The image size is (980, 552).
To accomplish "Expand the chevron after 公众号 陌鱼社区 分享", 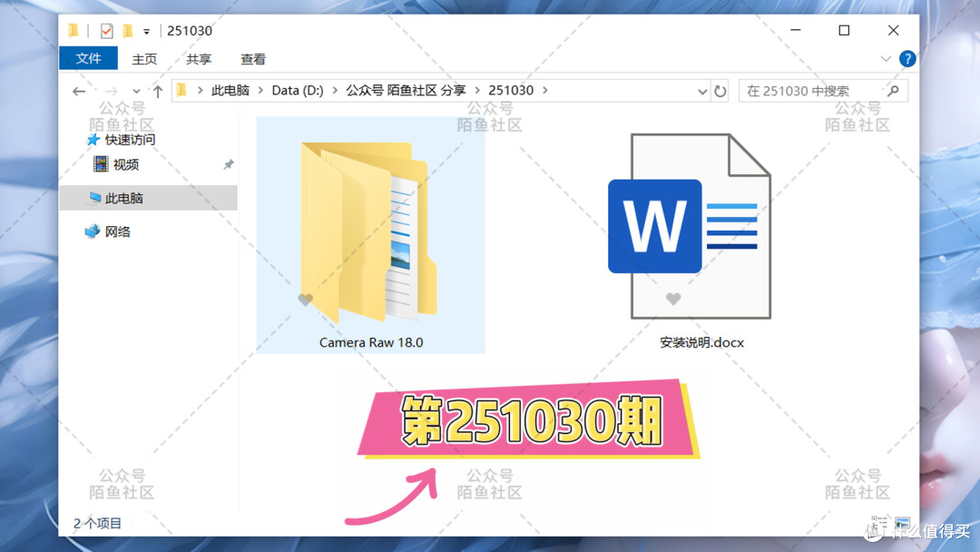I will 477,91.
